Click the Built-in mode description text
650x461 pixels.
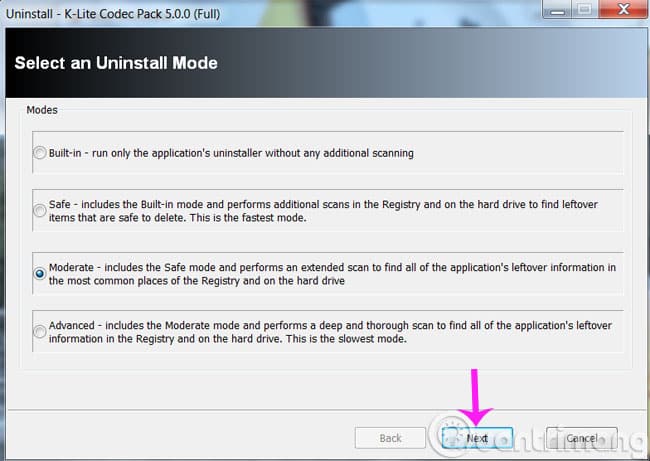click(231, 153)
